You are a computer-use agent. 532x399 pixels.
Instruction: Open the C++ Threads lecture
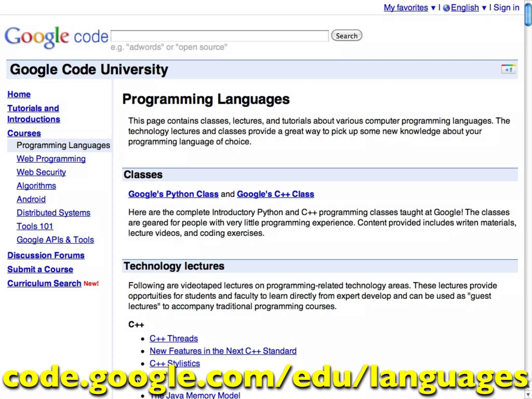coord(174,338)
